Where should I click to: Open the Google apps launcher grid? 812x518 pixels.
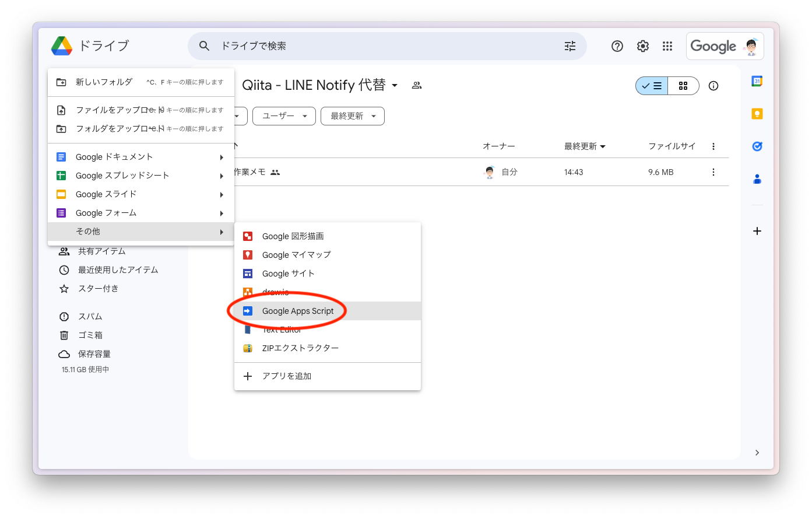click(x=667, y=46)
